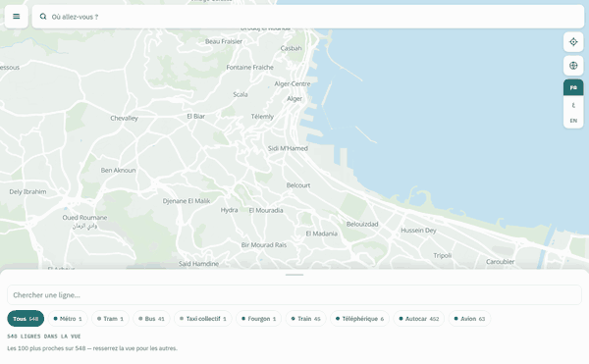The height and width of the screenshot is (364, 589).
Task: Filter lines by Avion
Action: point(469,319)
